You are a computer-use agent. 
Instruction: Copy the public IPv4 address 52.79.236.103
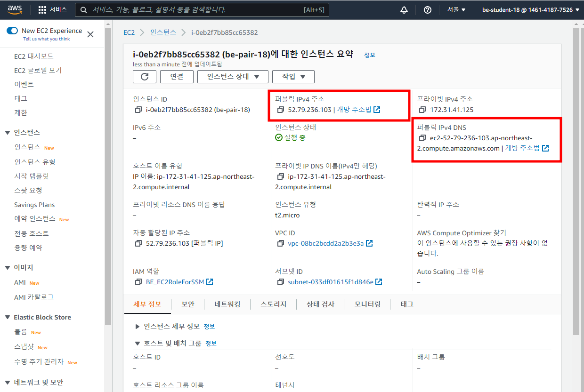(x=280, y=110)
